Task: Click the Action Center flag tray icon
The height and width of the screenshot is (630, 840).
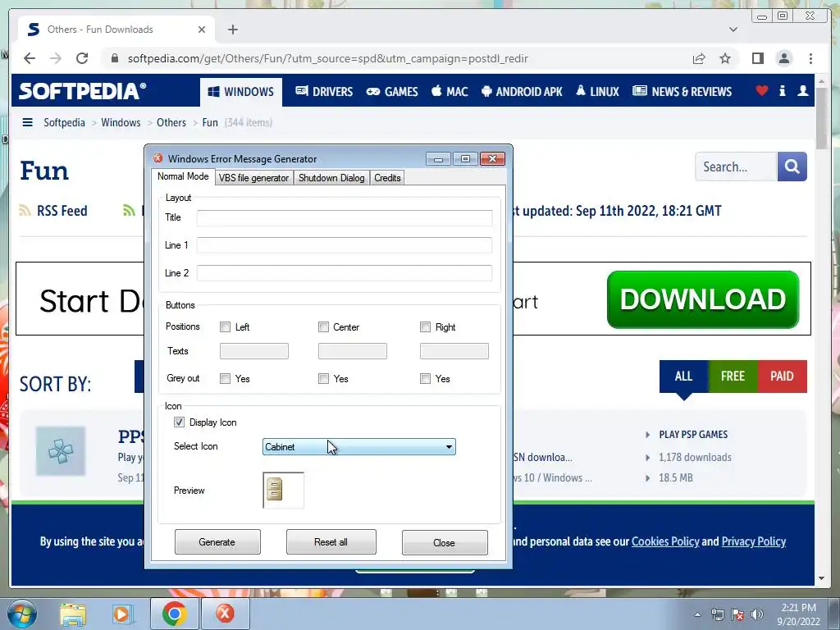Action: point(737,614)
